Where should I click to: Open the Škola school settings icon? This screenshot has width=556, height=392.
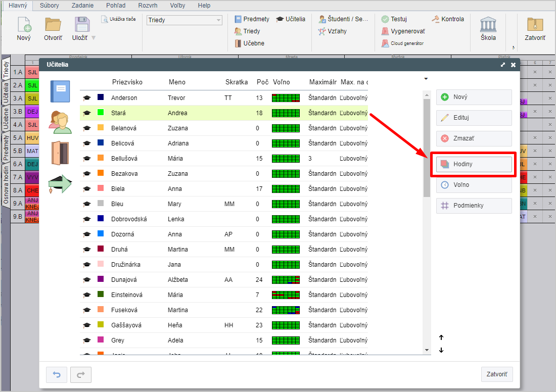click(488, 24)
